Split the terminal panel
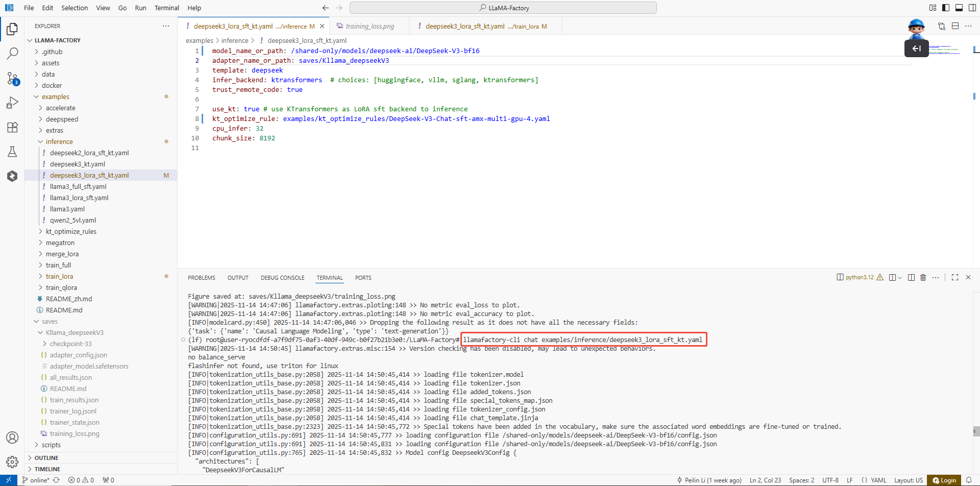Image resolution: width=980 pixels, height=486 pixels. [x=911, y=278]
